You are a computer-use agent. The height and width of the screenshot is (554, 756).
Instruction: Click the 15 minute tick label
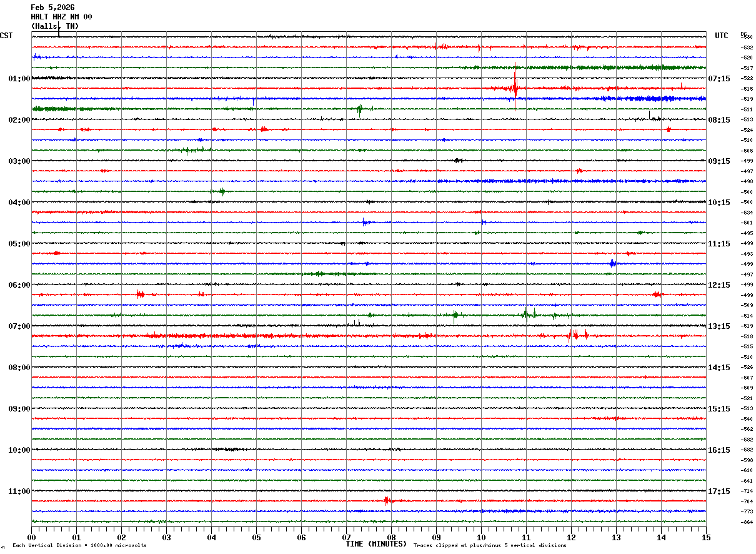coord(706,537)
